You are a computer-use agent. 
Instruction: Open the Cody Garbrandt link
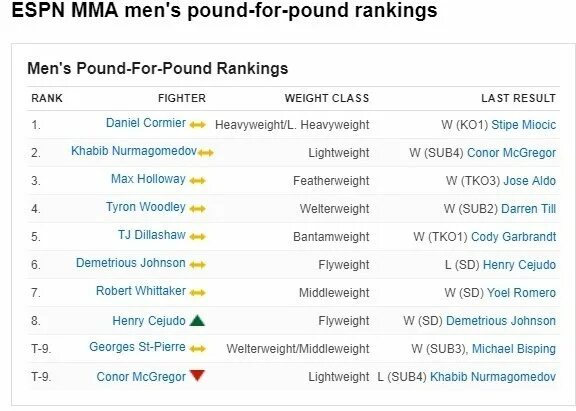[513, 237]
